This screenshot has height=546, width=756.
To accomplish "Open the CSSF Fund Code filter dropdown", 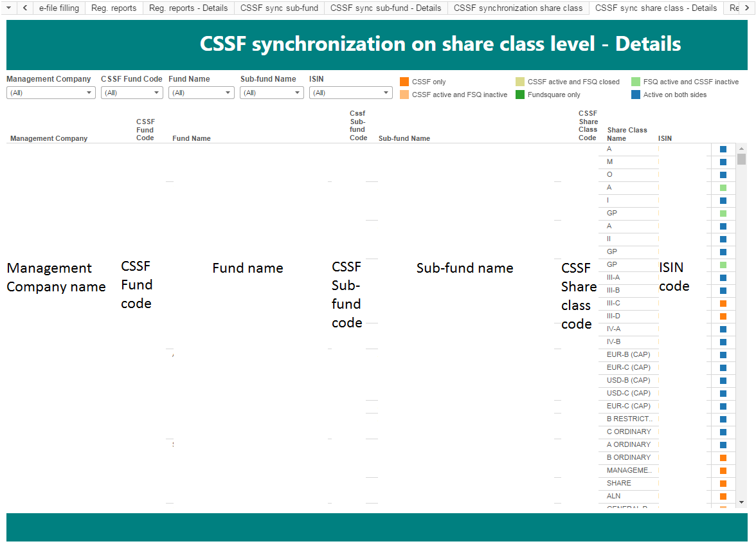I will tap(132, 93).
